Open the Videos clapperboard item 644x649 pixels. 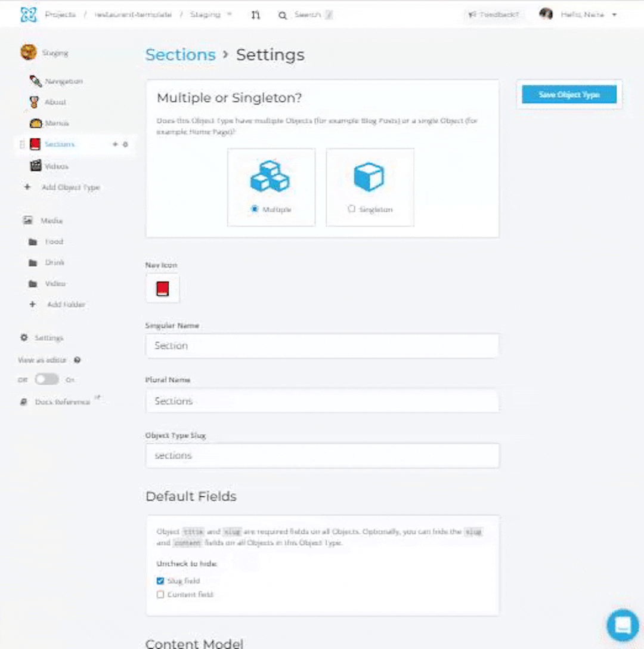49,166
